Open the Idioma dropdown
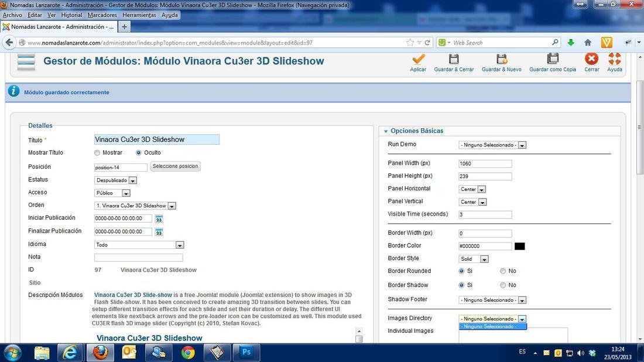 coord(139,245)
